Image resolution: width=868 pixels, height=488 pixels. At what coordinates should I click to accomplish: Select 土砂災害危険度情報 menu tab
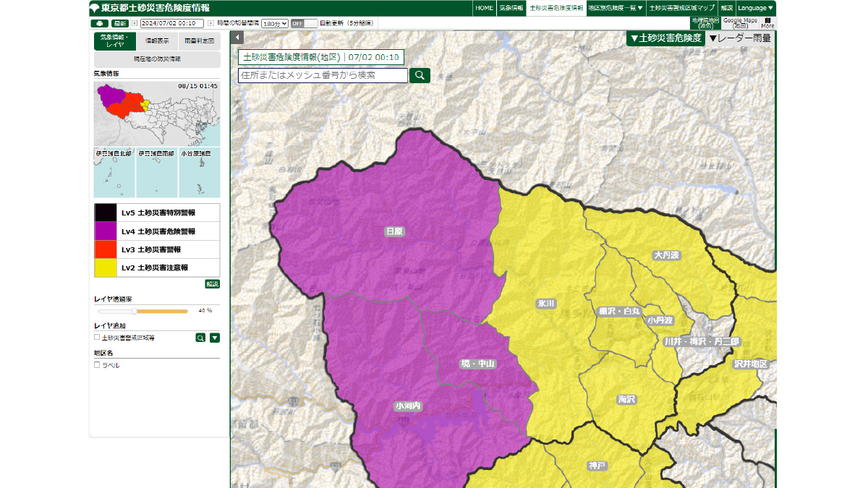point(556,8)
